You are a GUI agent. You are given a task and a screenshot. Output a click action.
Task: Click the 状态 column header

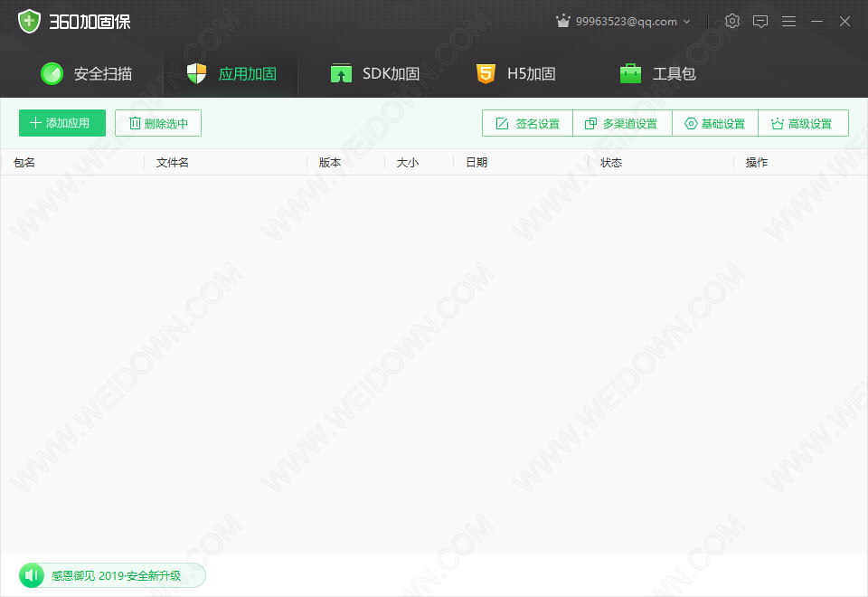[611, 162]
